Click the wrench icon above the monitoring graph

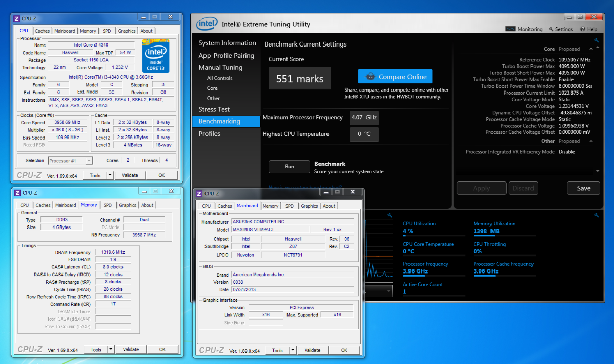pyautogui.click(x=389, y=215)
